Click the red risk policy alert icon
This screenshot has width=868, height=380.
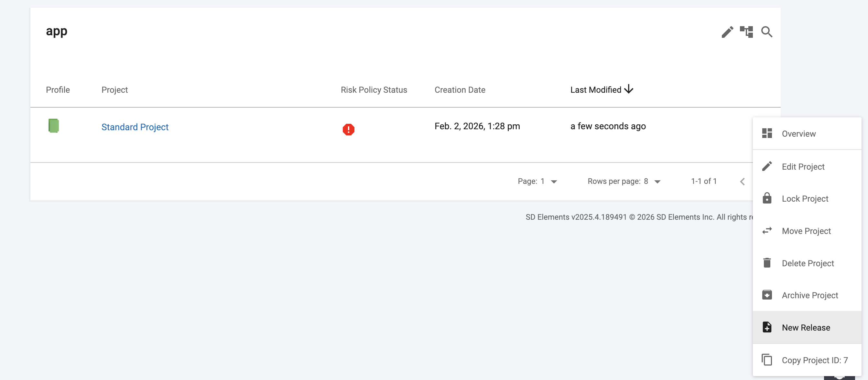tap(348, 129)
